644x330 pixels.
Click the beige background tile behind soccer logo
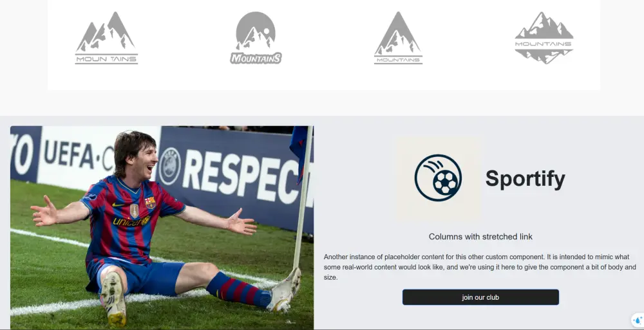point(438,179)
